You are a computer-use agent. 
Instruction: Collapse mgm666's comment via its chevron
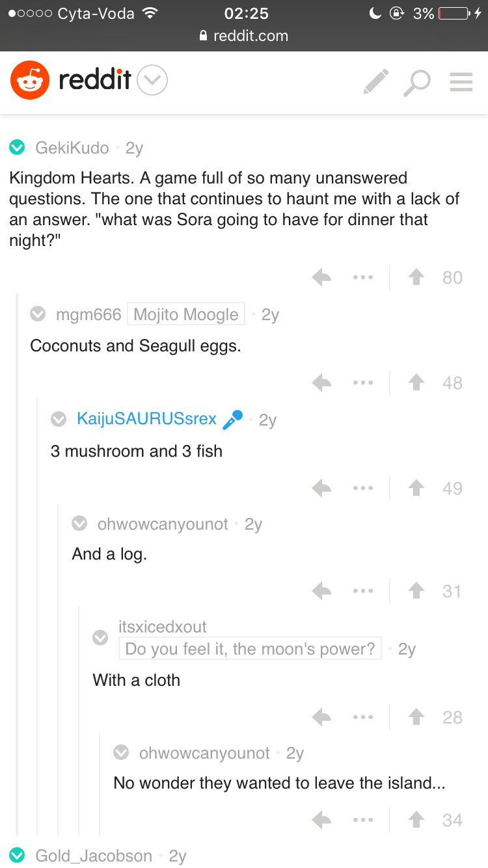pos(38,315)
